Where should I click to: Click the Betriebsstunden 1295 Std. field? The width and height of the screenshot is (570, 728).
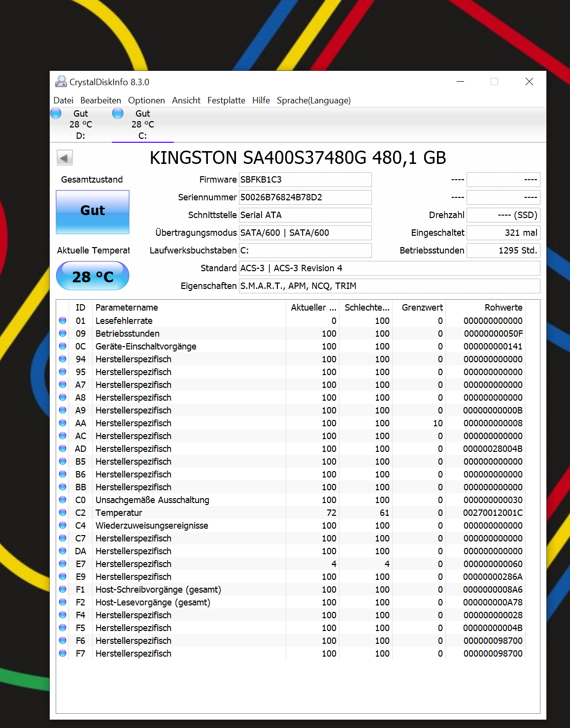pos(503,251)
